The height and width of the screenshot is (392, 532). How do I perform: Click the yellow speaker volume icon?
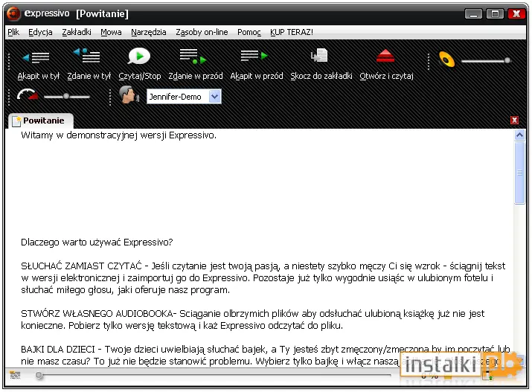446,60
